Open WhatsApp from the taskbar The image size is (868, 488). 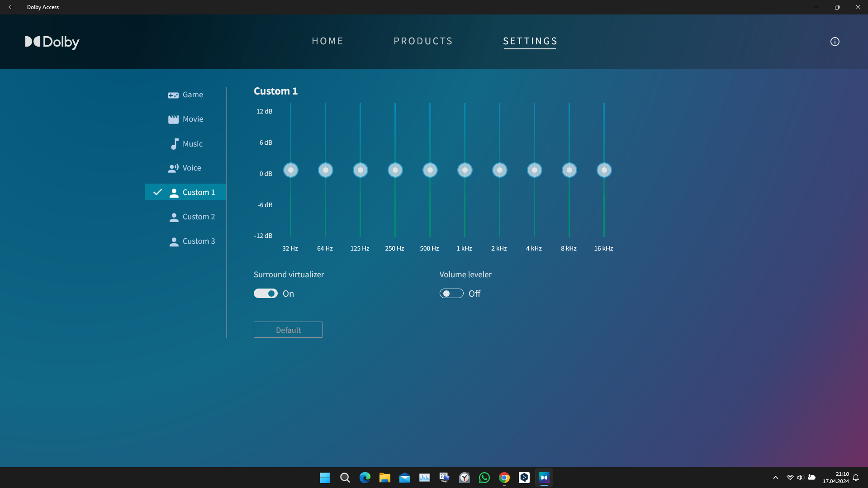click(x=484, y=478)
